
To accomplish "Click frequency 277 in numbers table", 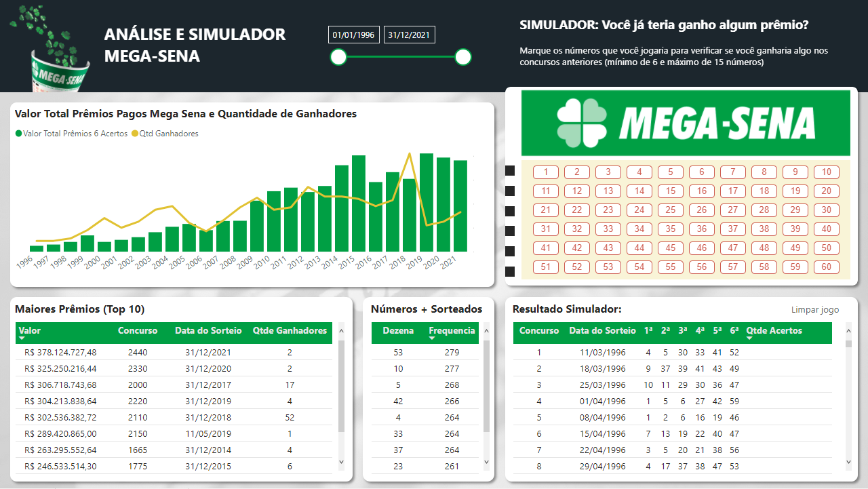I will 452,368.
